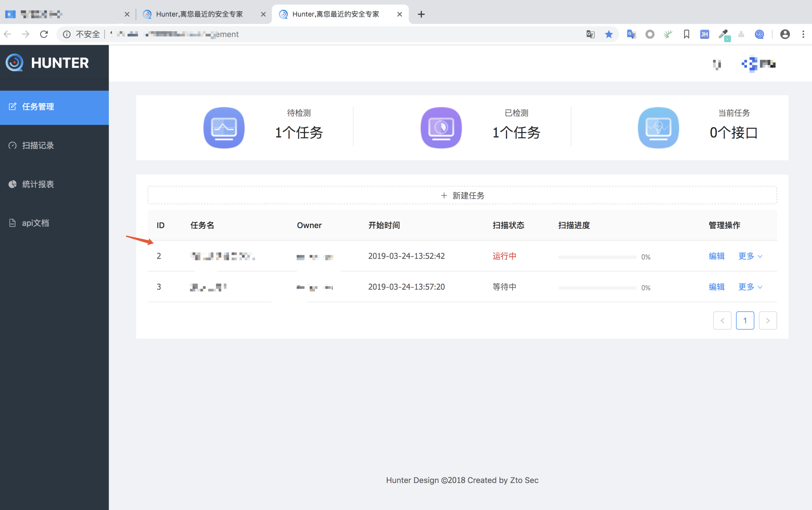Click the bookmark star icon

[609, 34]
